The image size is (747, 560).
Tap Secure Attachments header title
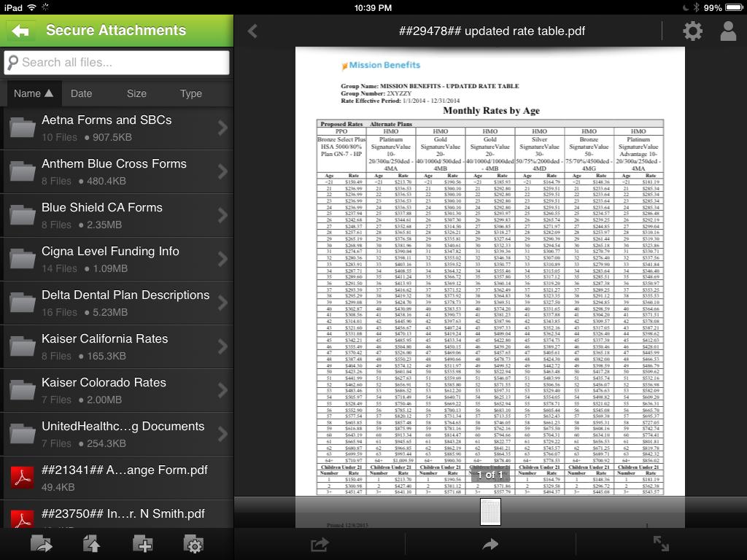[116, 30]
